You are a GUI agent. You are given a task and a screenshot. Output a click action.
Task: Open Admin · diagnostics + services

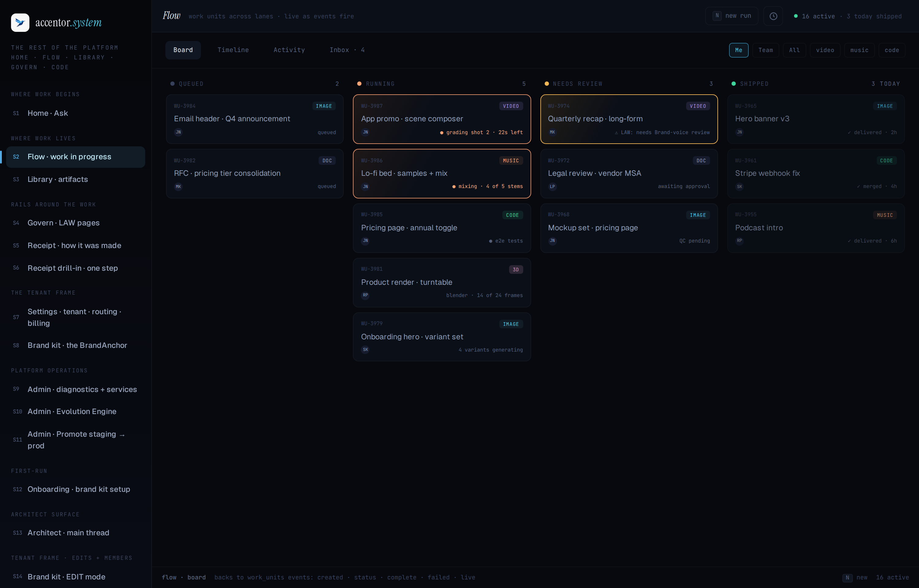tap(76, 390)
